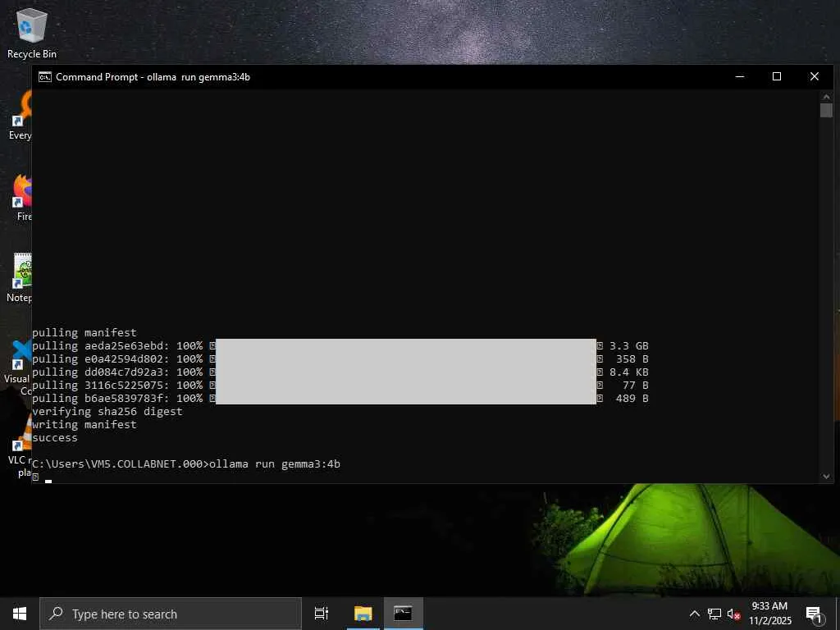Image resolution: width=840 pixels, height=630 pixels.
Task: Open the network status tray icon
Action: [x=714, y=614]
